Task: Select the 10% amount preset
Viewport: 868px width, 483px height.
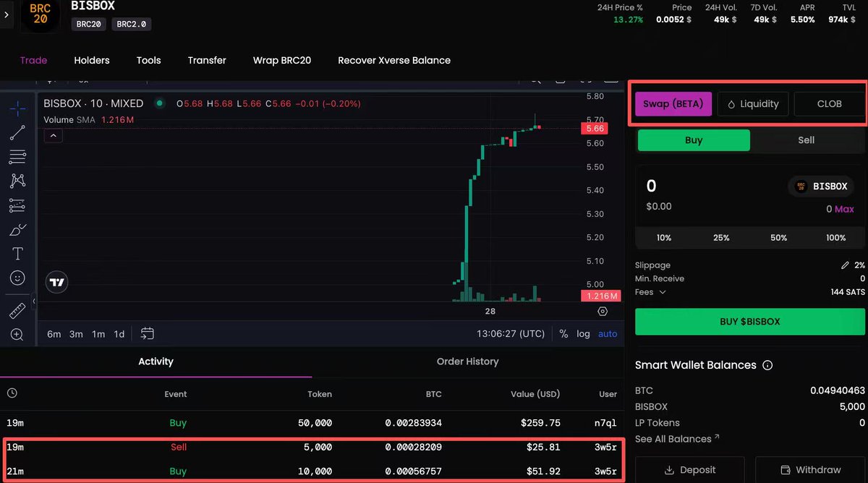Action: click(x=664, y=238)
